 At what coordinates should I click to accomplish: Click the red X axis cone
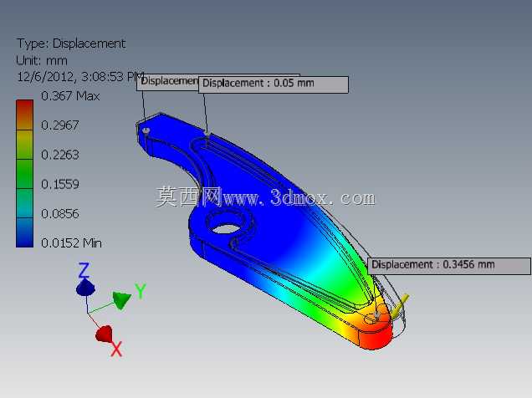tap(104, 334)
